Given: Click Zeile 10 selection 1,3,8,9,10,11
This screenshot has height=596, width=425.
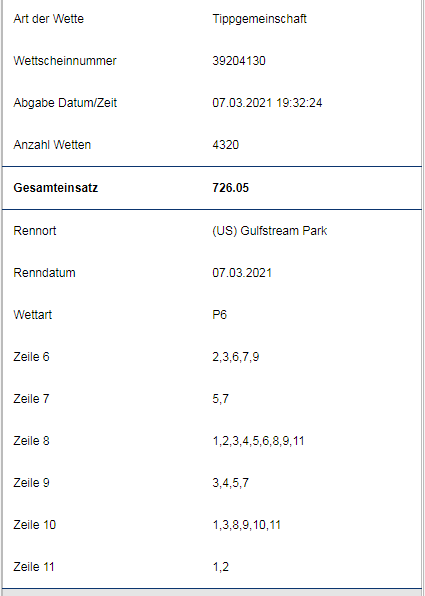Looking at the screenshot, I should [246, 525].
